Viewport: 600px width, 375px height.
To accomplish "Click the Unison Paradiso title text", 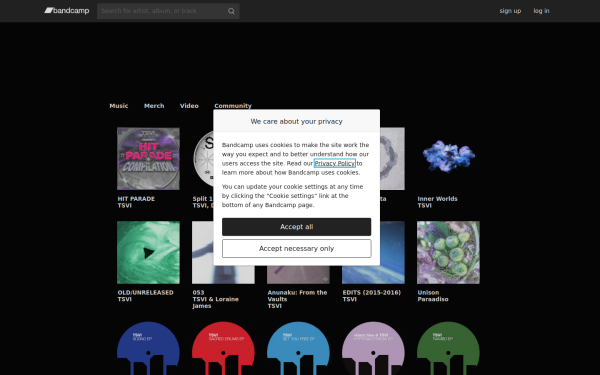I will click(433, 296).
